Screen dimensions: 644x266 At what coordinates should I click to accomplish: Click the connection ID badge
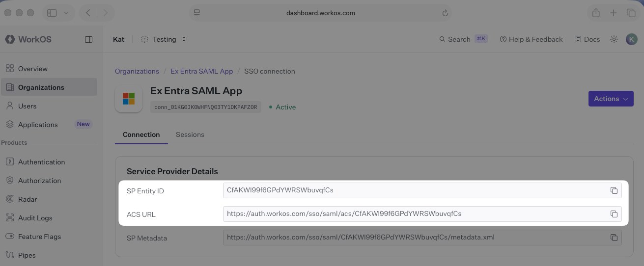(205, 107)
